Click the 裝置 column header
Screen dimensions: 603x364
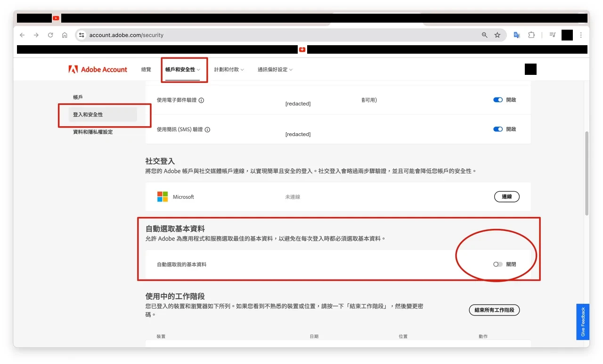(x=161, y=337)
